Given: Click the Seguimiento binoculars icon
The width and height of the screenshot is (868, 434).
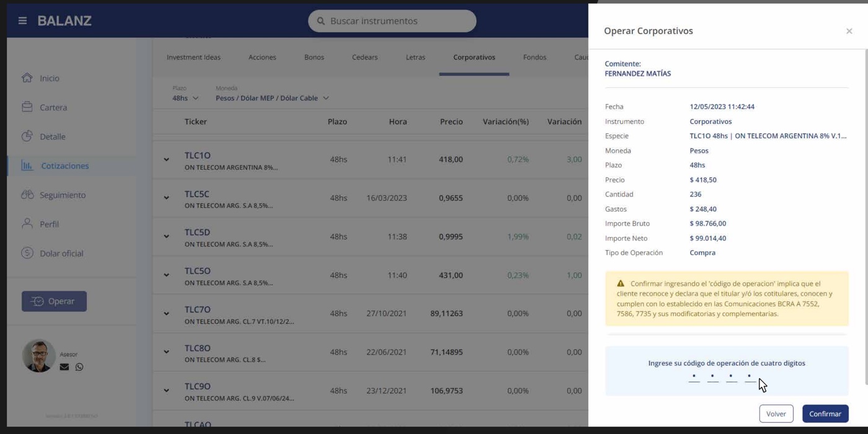Looking at the screenshot, I should [27, 195].
